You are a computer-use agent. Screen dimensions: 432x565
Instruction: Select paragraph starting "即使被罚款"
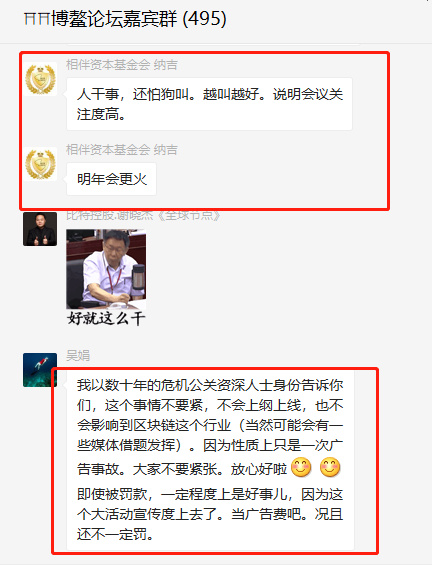coord(210,515)
